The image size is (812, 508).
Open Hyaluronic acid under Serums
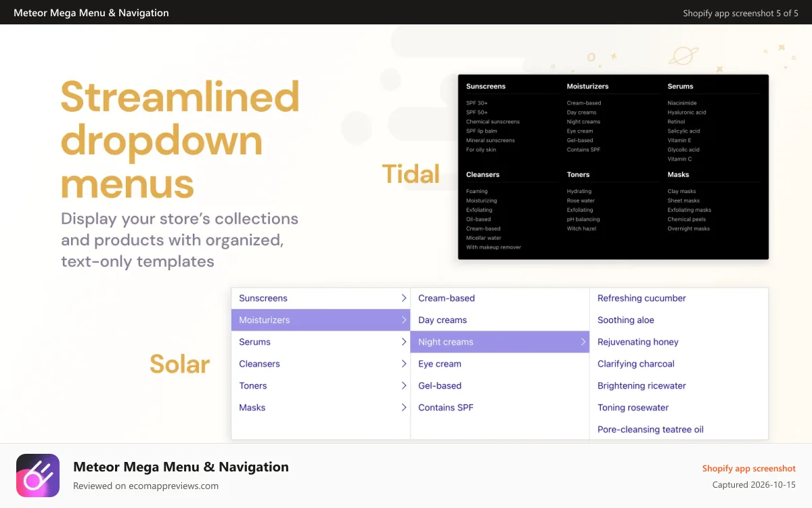click(687, 112)
